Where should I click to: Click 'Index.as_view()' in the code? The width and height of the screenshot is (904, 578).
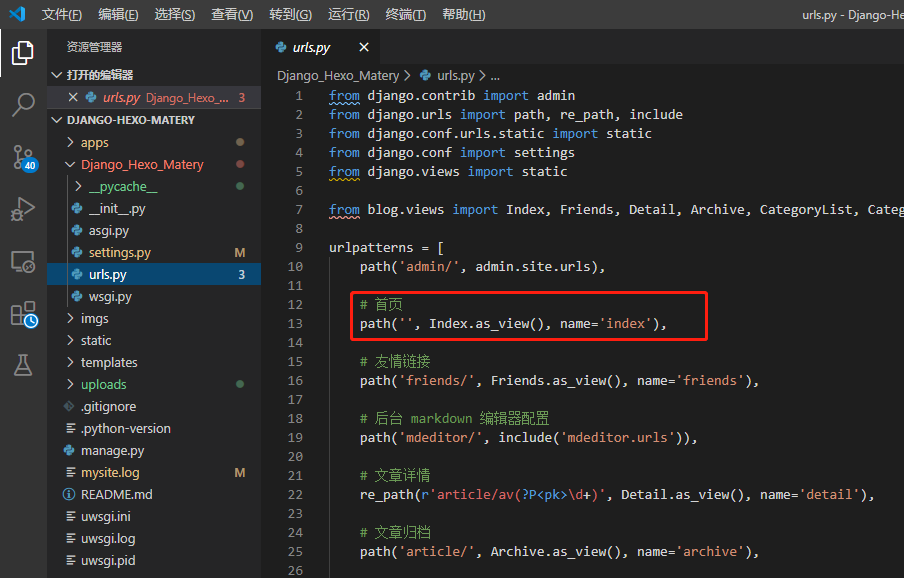tap(489, 323)
